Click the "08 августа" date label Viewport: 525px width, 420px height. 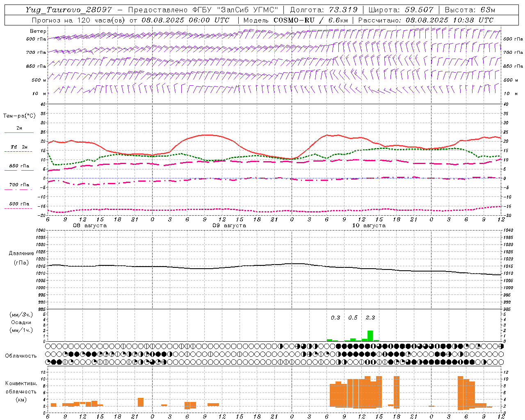tap(90, 226)
